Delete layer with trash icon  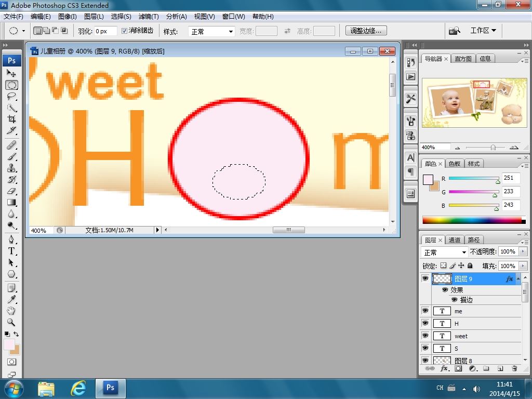coord(514,368)
